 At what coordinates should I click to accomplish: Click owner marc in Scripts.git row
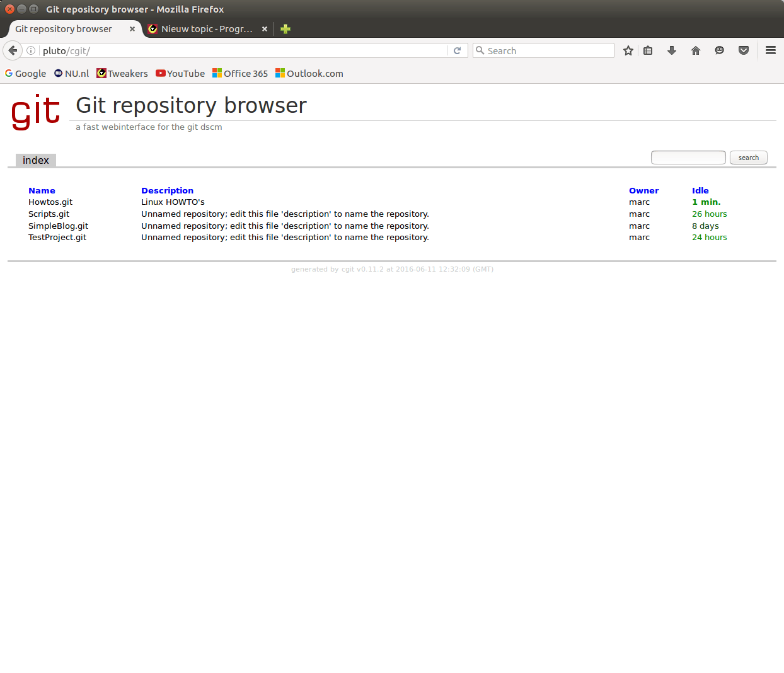(x=639, y=214)
